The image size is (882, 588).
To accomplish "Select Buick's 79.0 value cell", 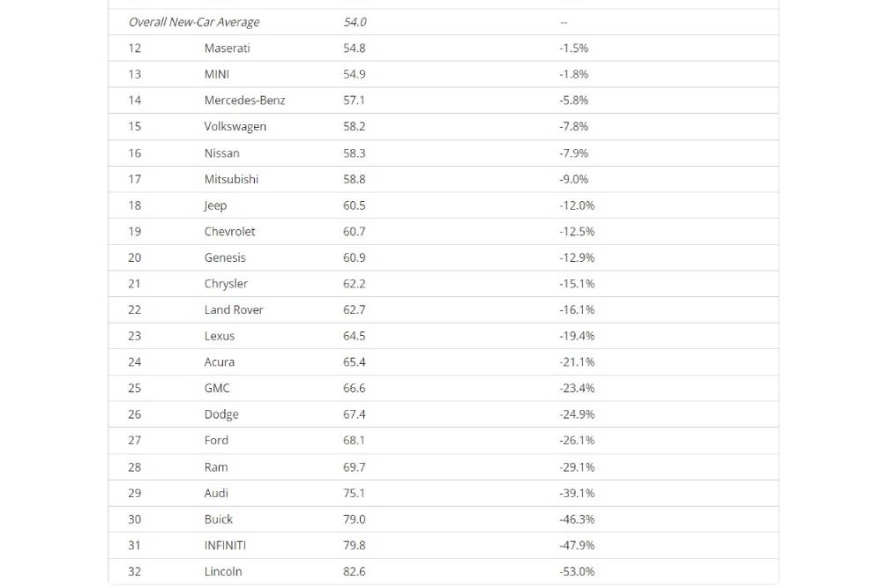I will coord(354,519).
